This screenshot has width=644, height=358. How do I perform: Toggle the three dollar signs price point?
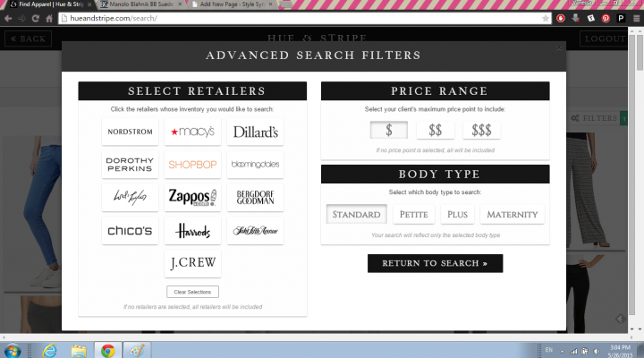pyautogui.click(x=481, y=131)
